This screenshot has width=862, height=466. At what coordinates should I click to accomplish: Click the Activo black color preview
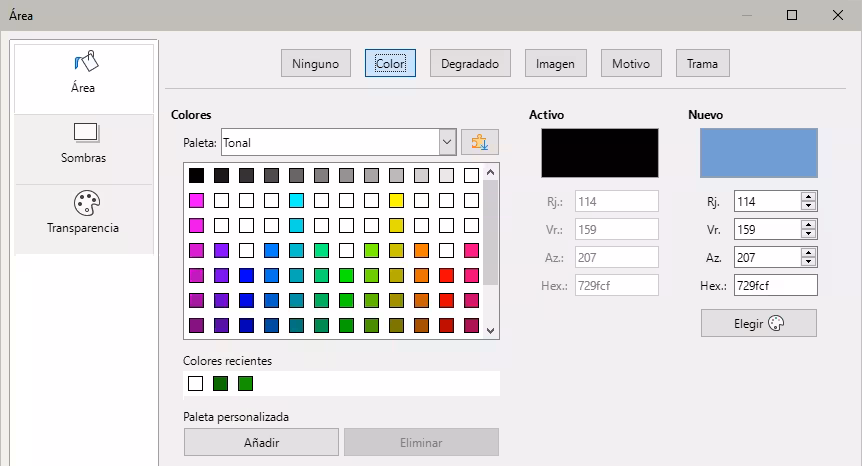(x=600, y=153)
